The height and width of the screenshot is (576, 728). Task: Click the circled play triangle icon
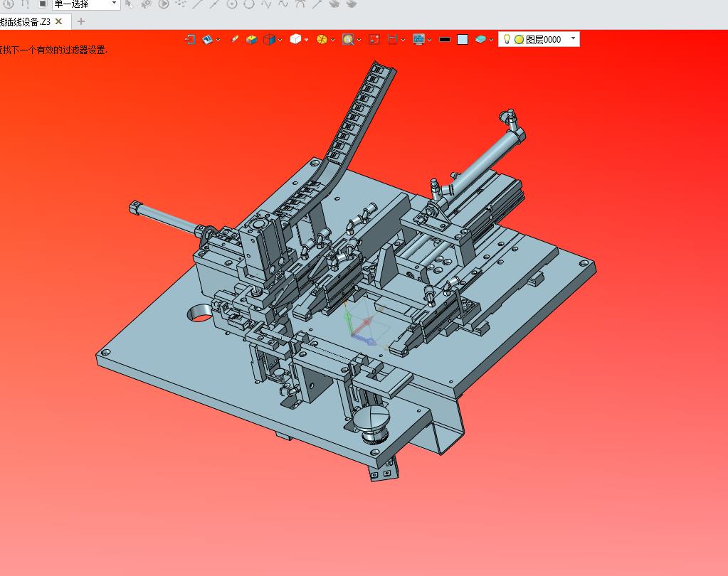pyautogui.click(x=164, y=4)
